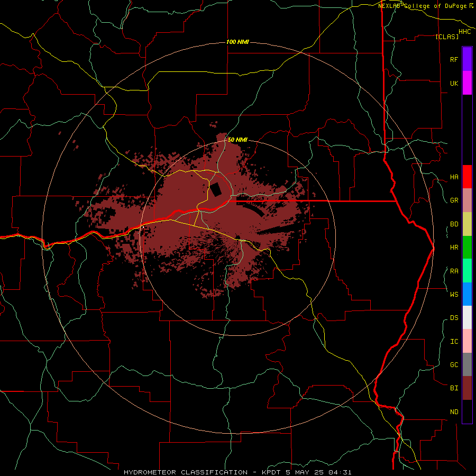Click the 100 NMI range ring label
This screenshot has width=476, height=476.
pos(237,42)
